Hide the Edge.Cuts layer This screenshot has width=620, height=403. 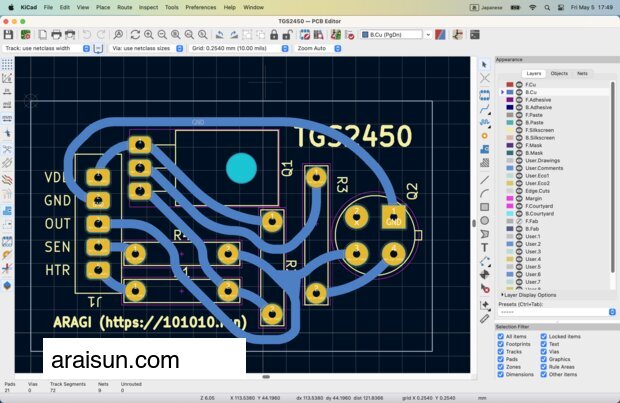pos(520,191)
